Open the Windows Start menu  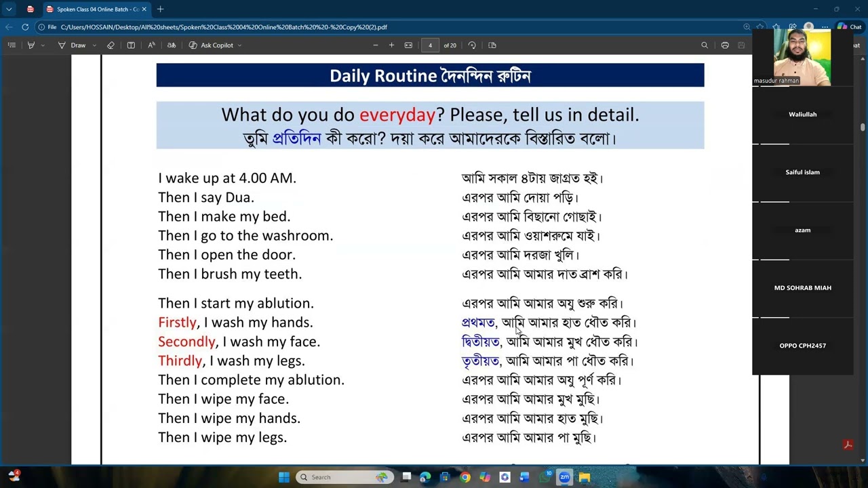pos(284,477)
